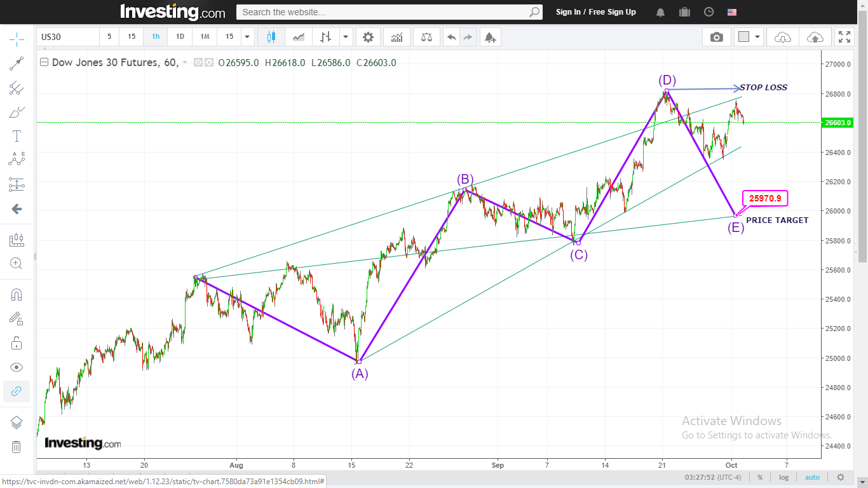Screen dimensions: 868x488
Task: Remove drawings with trash icon
Action: click(x=17, y=447)
